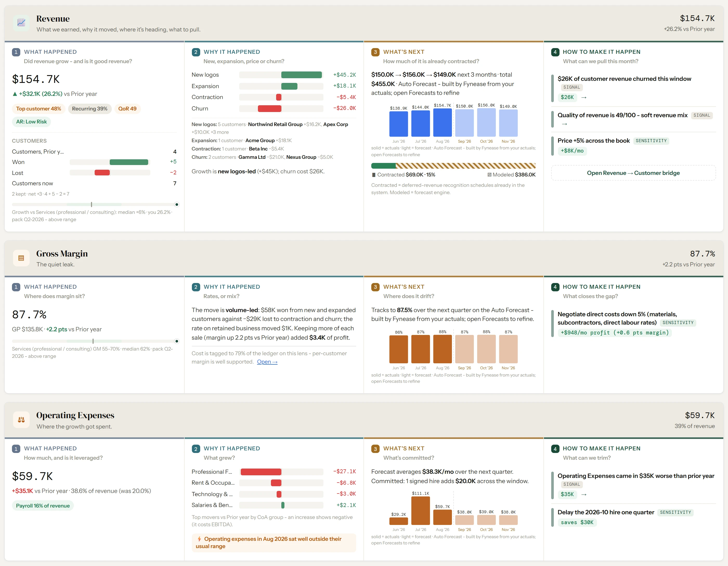Click the Professional F... expense row bar
The image size is (728, 566).
coord(261,472)
